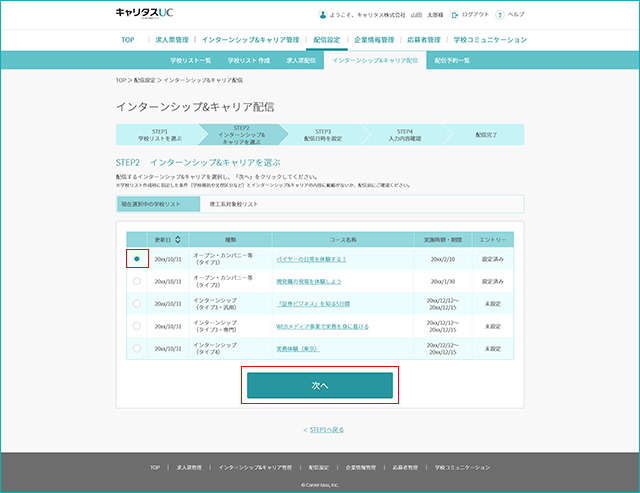Switch to インターンシップ&キャリア配信 sub-tab
The height and width of the screenshot is (493, 640).
[375, 60]
